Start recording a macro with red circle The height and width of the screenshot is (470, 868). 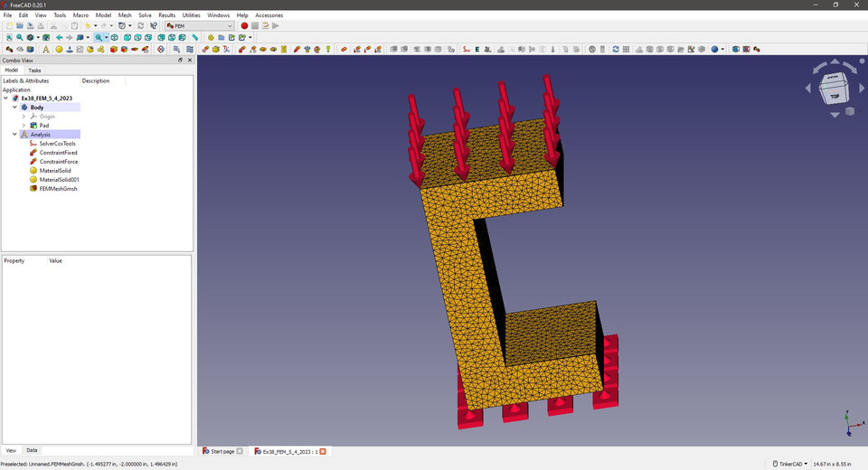pyautogui.click(x=244, y=25)
